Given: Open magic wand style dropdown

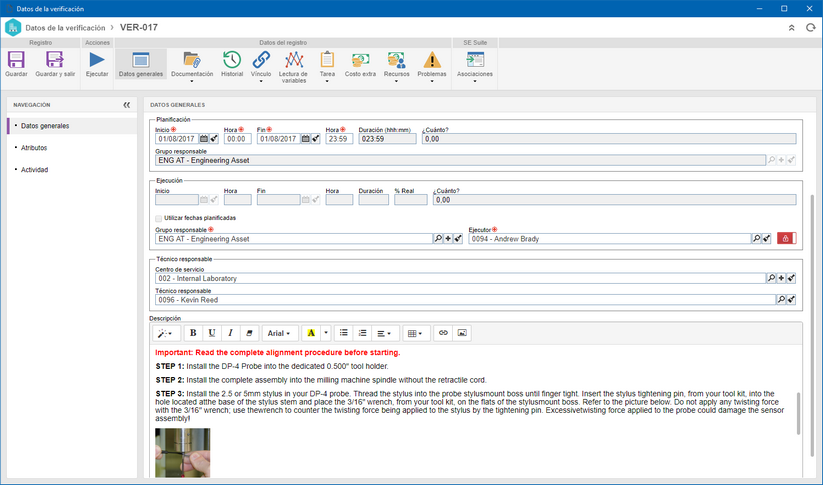Looking at the screenshot, I should point(166,333).
